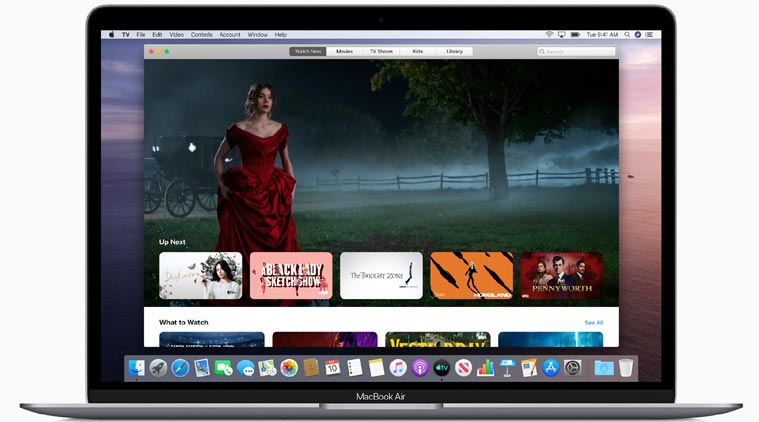759x422 pixels.
Task: Switch to the TV Shows tab
Action: [381, 51]
